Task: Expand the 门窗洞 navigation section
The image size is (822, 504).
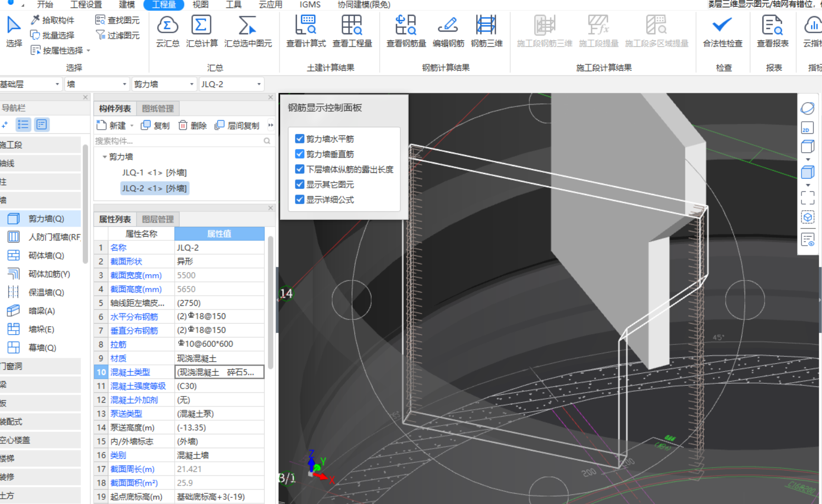Action: click(x=40, y=366)
